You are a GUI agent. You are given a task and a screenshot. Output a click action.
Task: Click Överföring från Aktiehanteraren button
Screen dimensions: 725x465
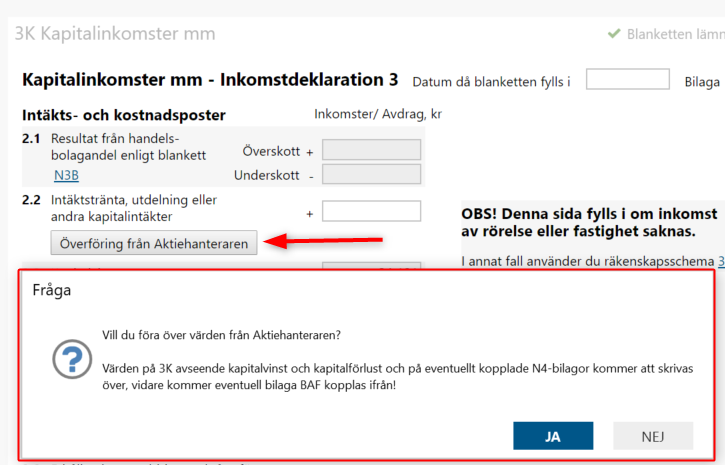click(154, 243)
